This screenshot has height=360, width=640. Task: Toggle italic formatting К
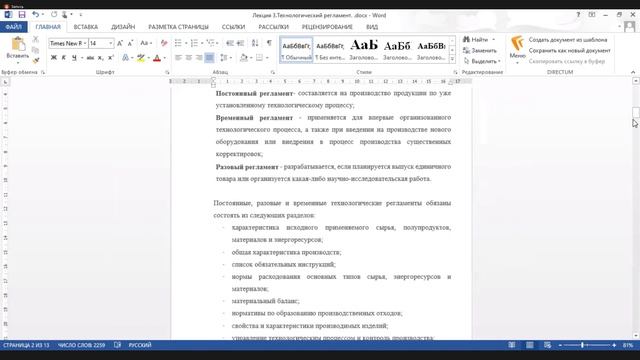pyautogui.click(x=64, y=58)
